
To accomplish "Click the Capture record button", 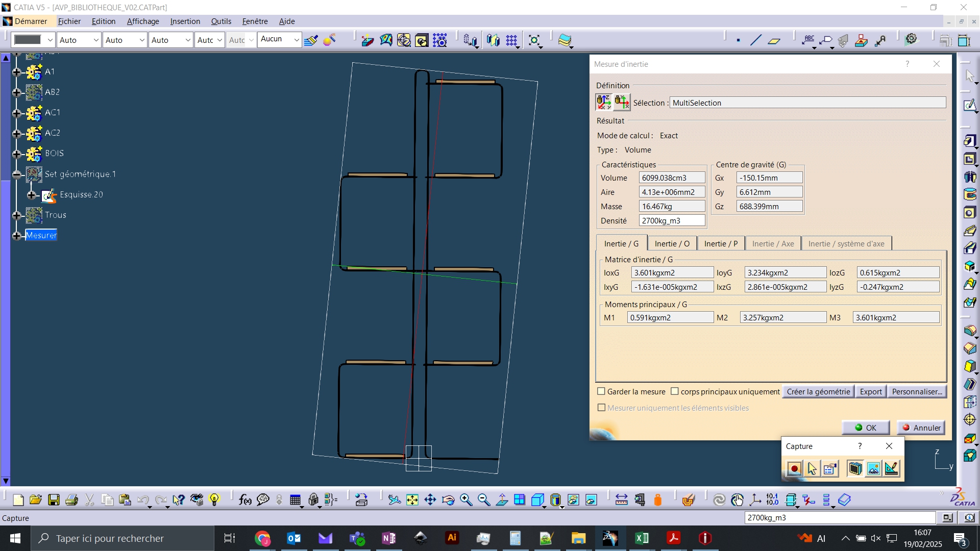I will (794, 468).
